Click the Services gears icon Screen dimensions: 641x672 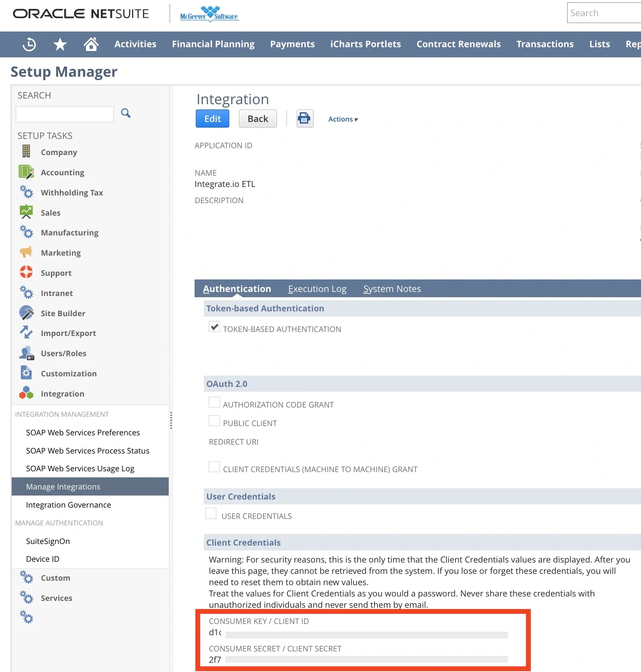(26, 597)
